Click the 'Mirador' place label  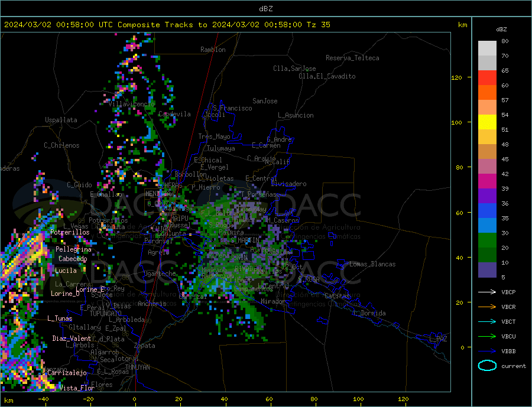(273, 301)
